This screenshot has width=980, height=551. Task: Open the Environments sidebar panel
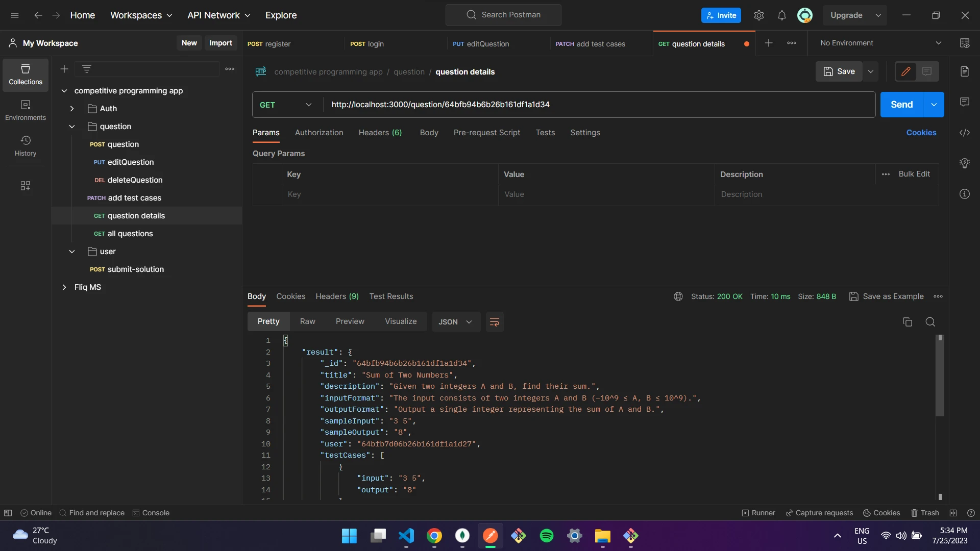pyautogui.click(x=26, y=110)
